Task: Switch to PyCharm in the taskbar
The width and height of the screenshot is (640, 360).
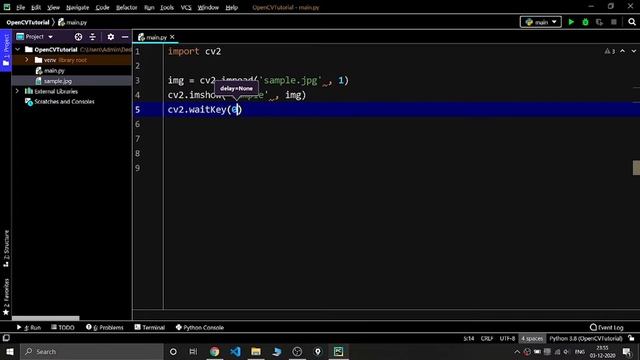Action: pos(338,351)
